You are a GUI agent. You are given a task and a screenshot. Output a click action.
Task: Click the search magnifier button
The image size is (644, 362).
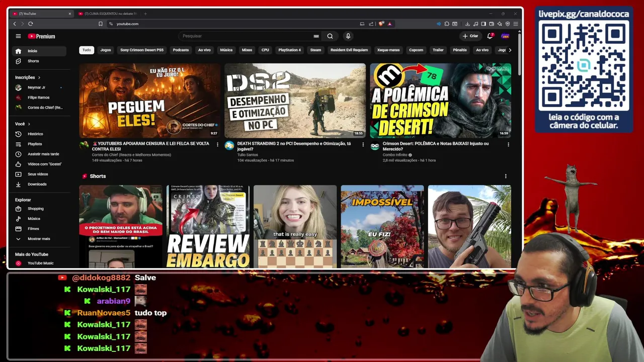pos(330,36)
